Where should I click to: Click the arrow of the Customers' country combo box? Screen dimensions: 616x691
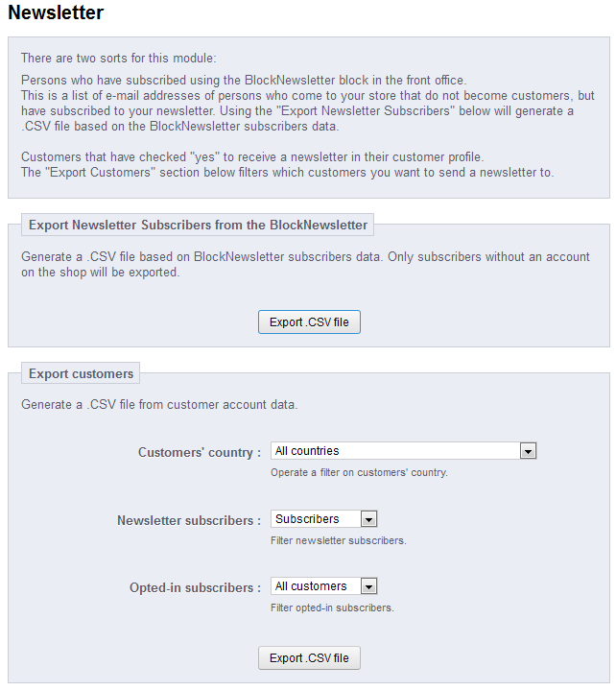pyautogui.click(x=527, y=451)
